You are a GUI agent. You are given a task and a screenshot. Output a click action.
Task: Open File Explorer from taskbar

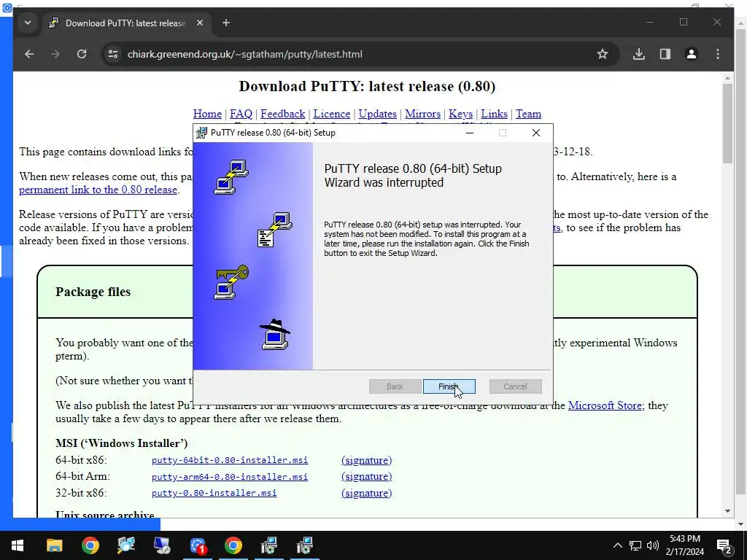point(54,545)
